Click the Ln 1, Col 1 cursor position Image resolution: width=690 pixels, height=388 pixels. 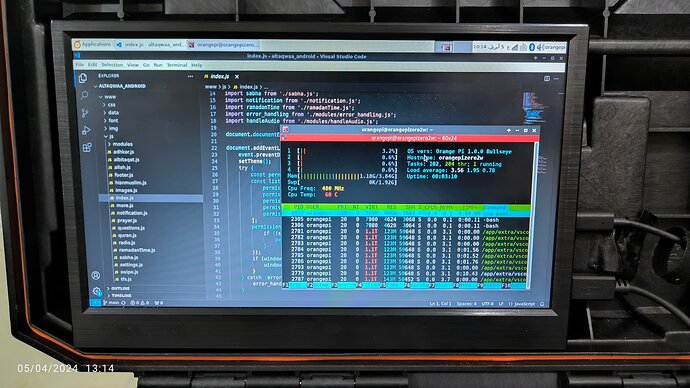pos(440,304)
